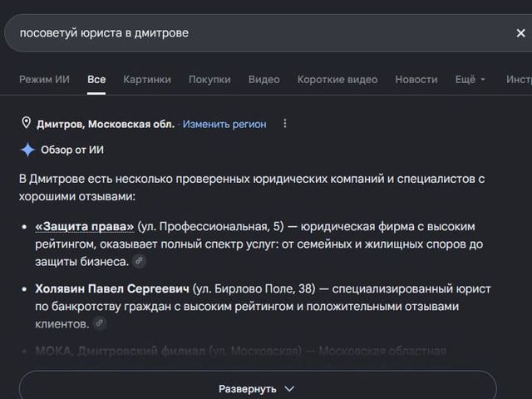
Task: Expand the overview with Развернуть button
Action: [258, 388]
